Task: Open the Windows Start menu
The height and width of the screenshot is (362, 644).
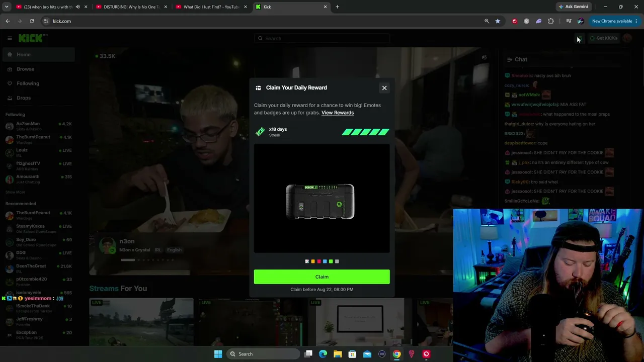Action: 218,354
